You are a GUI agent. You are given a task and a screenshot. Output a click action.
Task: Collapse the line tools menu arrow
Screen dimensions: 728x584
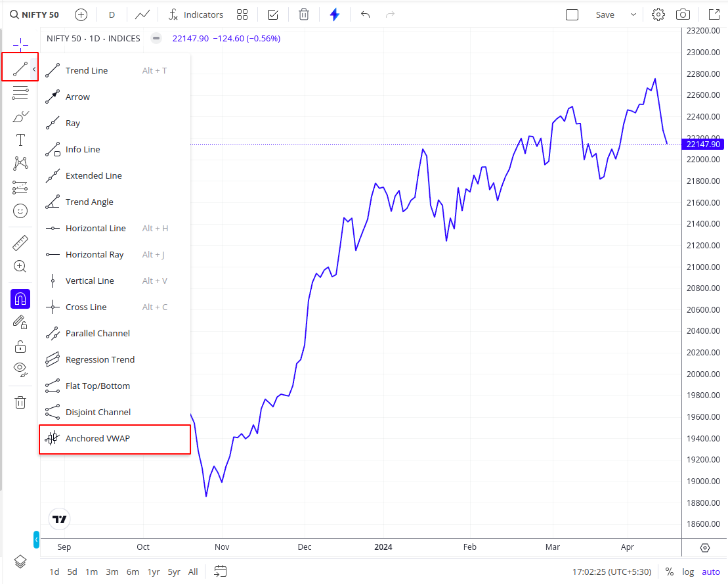pos(34,69)
